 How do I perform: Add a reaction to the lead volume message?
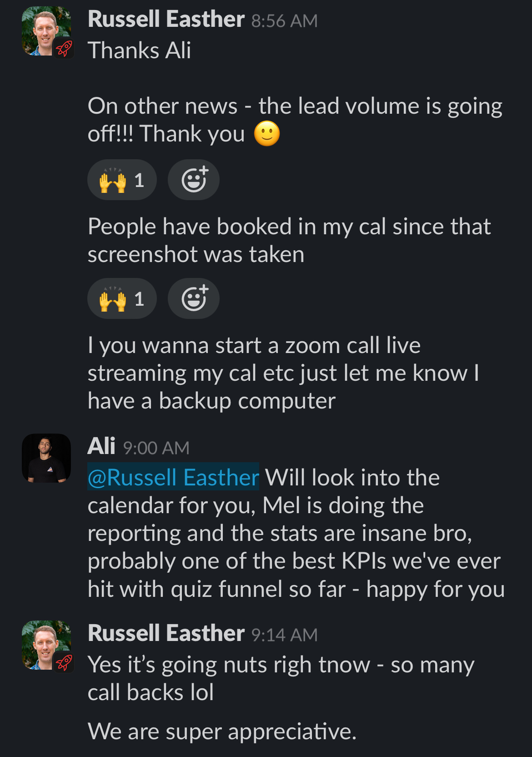(x=194, y=180)
